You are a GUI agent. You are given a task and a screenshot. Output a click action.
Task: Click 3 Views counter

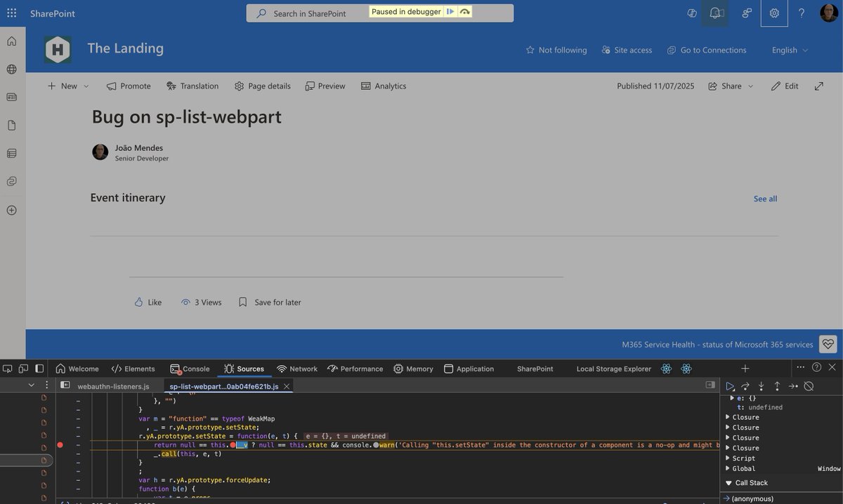[x=201, y=302]
